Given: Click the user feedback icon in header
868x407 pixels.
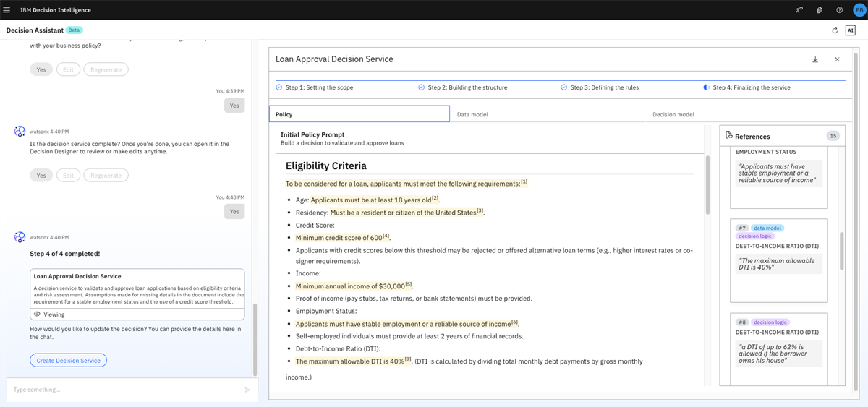Looking at the screenshot, I should click(x=799, y=10).
